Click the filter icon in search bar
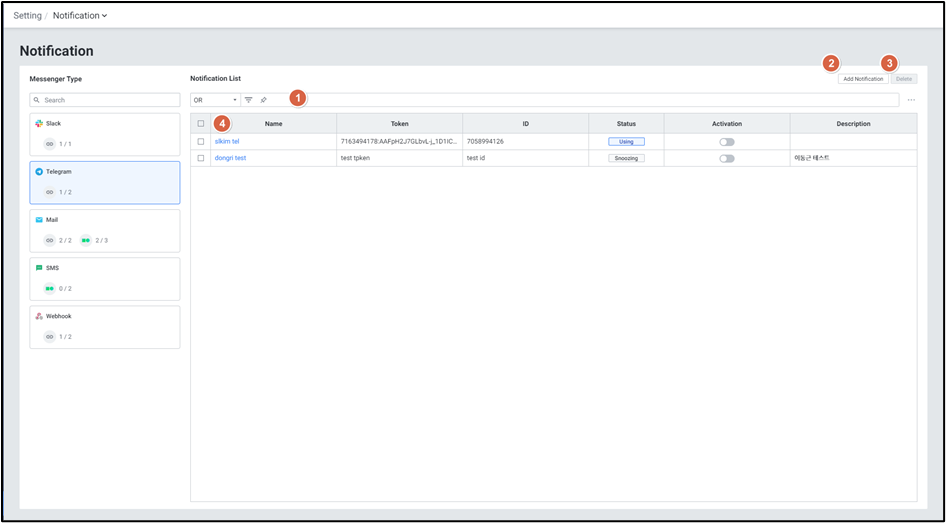Screen dimensions: 946x523 click(249, 100)
